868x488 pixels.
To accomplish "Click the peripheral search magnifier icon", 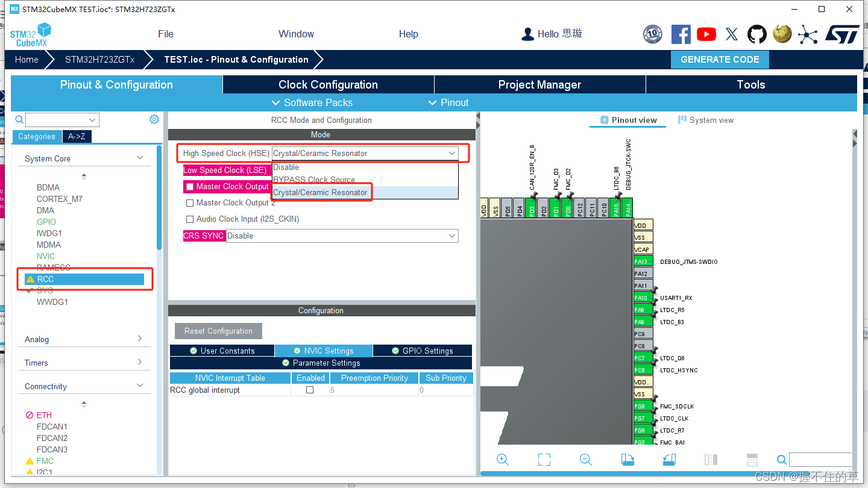I will pyautogui.click(x=19, y=119).
